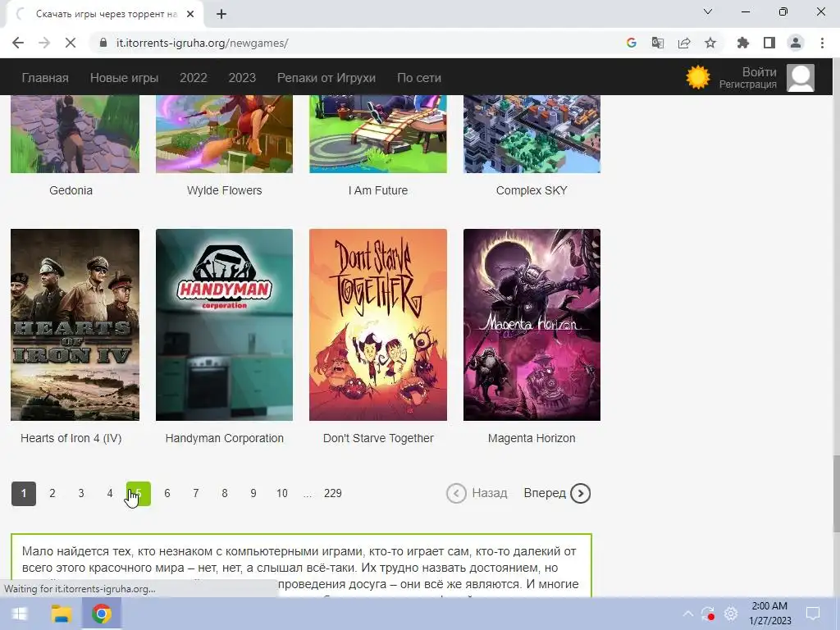
Task: Open the Complex SKY cover image
Action: (532, 134)
